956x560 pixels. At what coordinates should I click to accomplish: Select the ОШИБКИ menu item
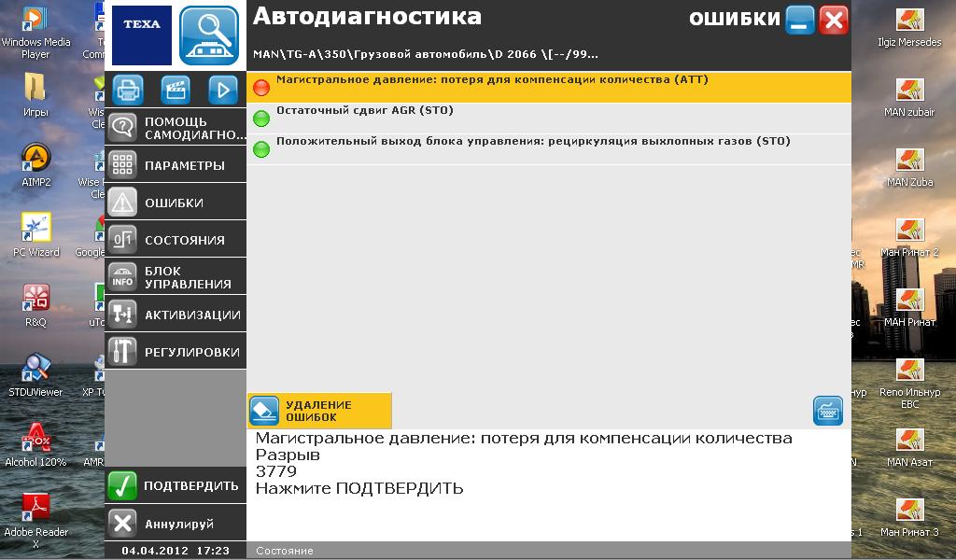(x=176, y=203)
